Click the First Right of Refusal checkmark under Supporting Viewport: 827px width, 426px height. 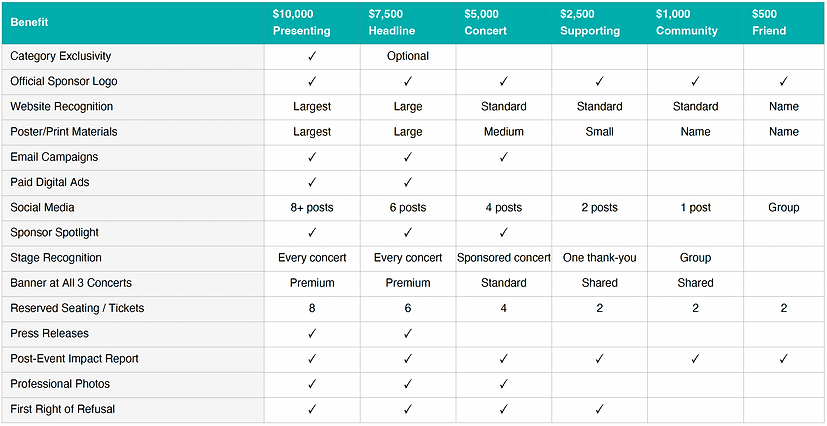599,409
